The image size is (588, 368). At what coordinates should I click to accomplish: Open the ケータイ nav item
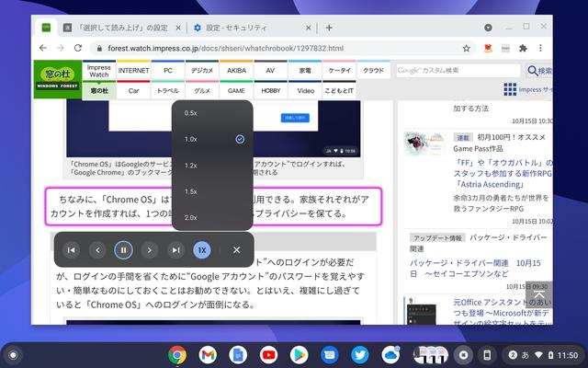339,71
